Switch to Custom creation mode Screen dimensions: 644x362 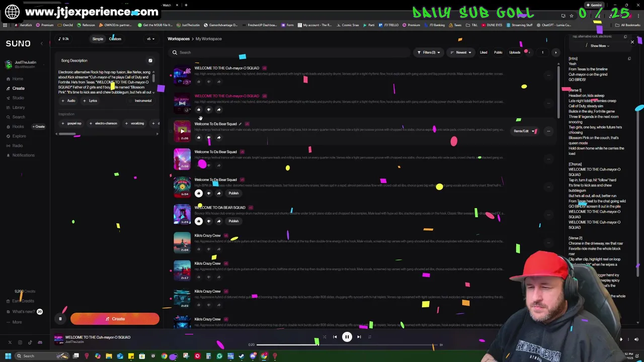[x=115, y=39]
